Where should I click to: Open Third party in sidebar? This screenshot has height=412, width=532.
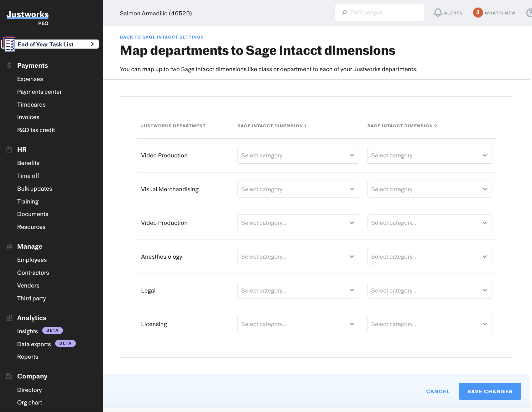tap(32, 298)
